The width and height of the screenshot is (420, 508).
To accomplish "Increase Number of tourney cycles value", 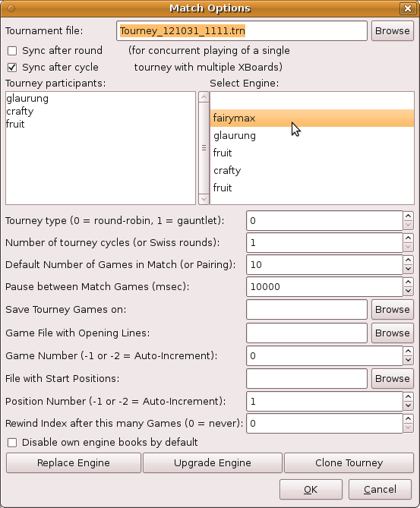I will [x=408, y=238].
